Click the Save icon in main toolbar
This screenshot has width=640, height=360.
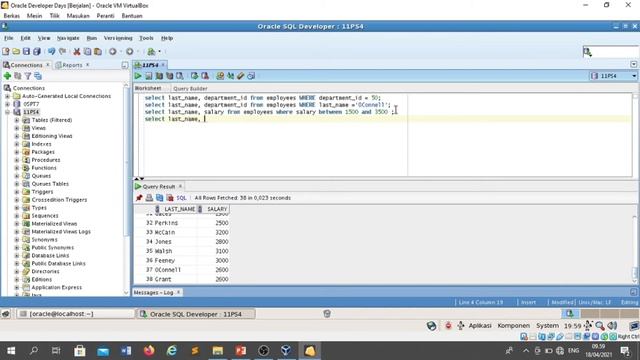coord(26,51)
